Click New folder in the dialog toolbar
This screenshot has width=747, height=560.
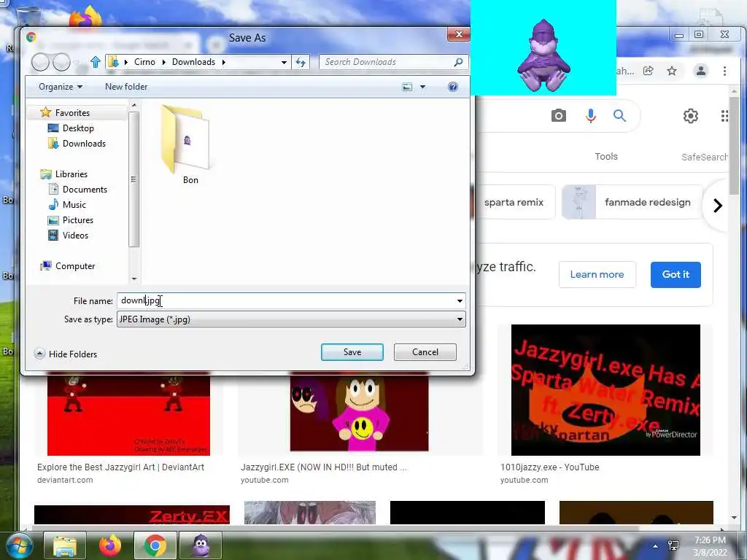click(126, 87)
